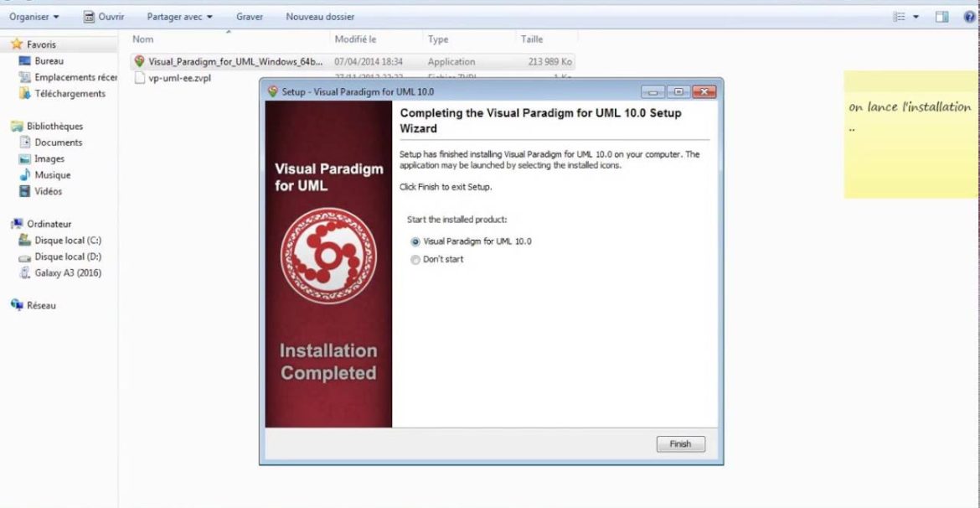The image size is (980, 508).
Task: Open Partager avec dropdown
Action: point(180,17)
